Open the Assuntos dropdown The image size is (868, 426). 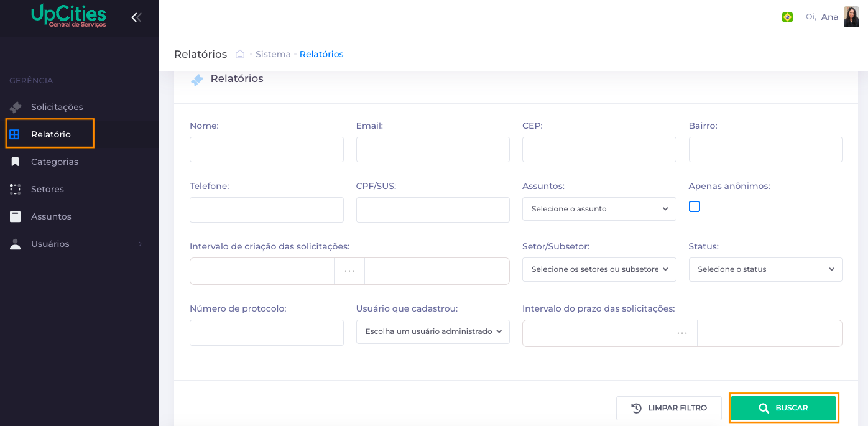[x=599, y=209]
